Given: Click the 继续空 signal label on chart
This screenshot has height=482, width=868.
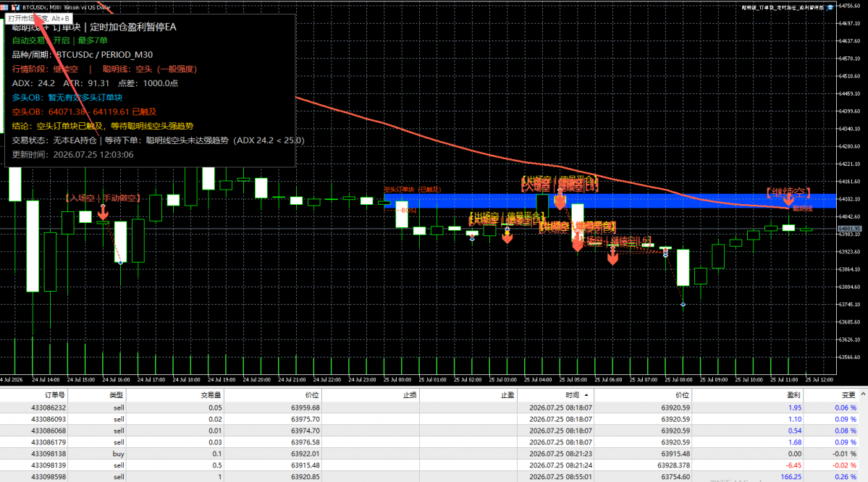Looking at the screenshot, I should [788, 192].
